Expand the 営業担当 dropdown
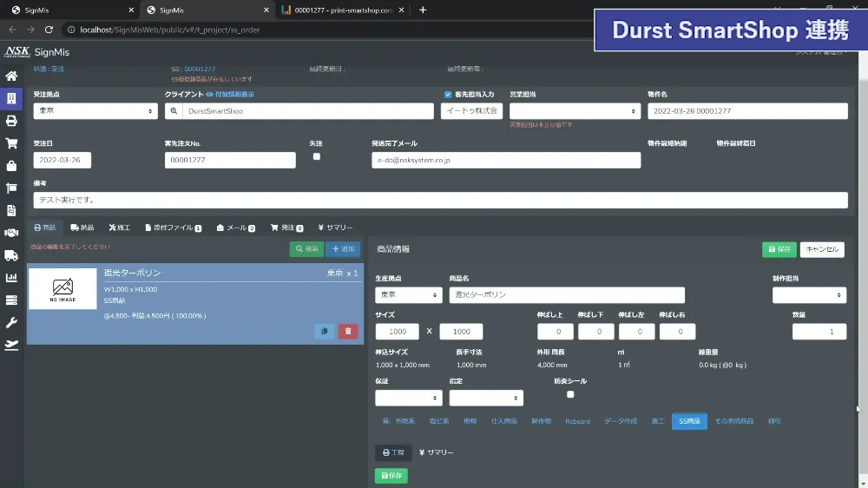868x488 pixels. point(575,111)
